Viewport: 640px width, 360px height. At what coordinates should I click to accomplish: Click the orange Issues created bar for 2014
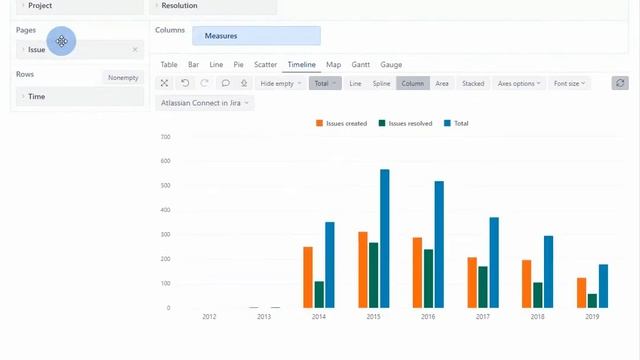coord(308,277)
